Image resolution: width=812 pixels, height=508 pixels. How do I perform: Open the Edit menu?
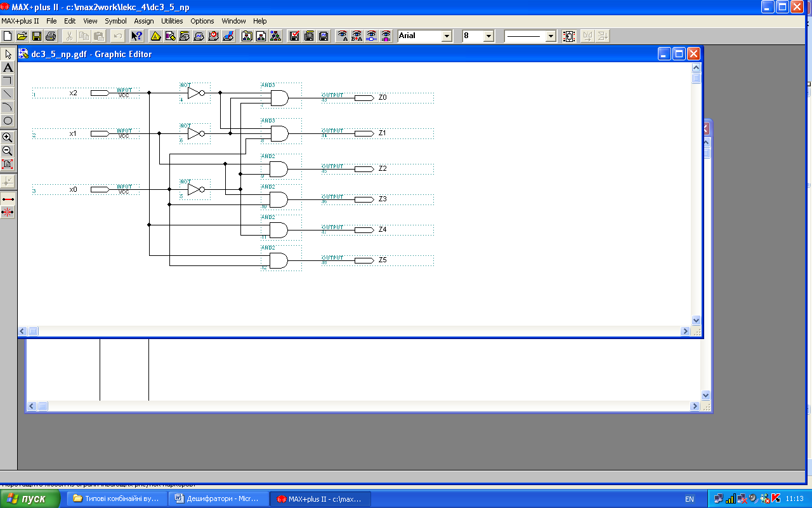pos(70,21)
